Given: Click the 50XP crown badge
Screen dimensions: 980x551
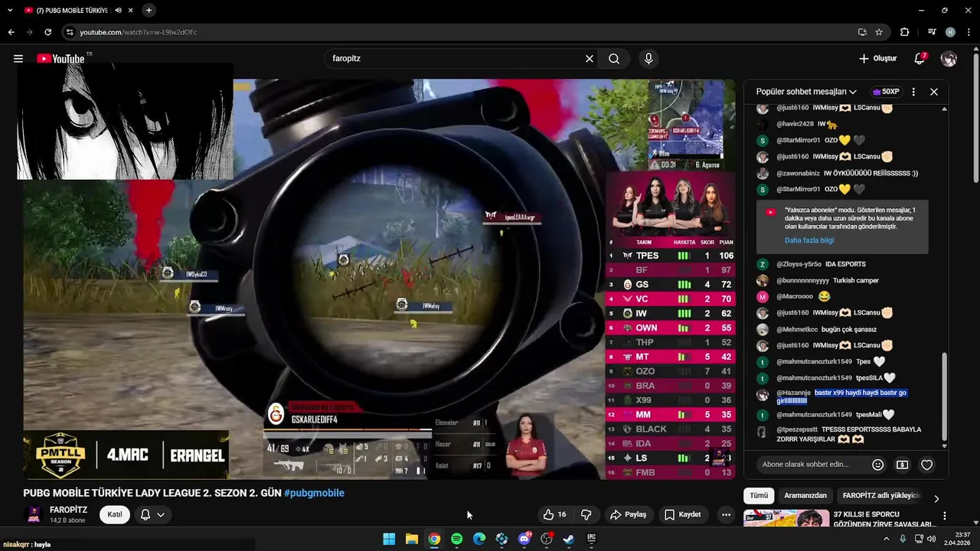Looking at the screenshot, I should [886, 92].
